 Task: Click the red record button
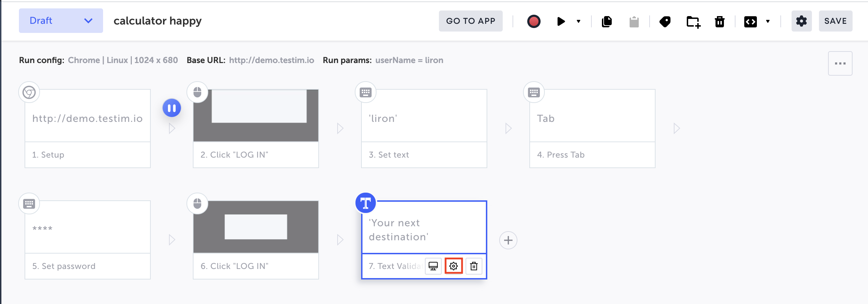click(534, 21)
